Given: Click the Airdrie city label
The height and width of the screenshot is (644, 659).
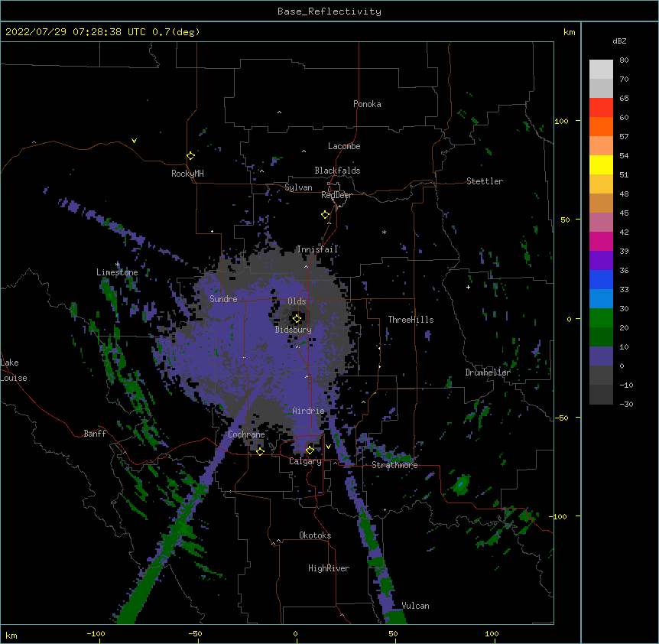Looking at the screenshot, I should point(309,411).
